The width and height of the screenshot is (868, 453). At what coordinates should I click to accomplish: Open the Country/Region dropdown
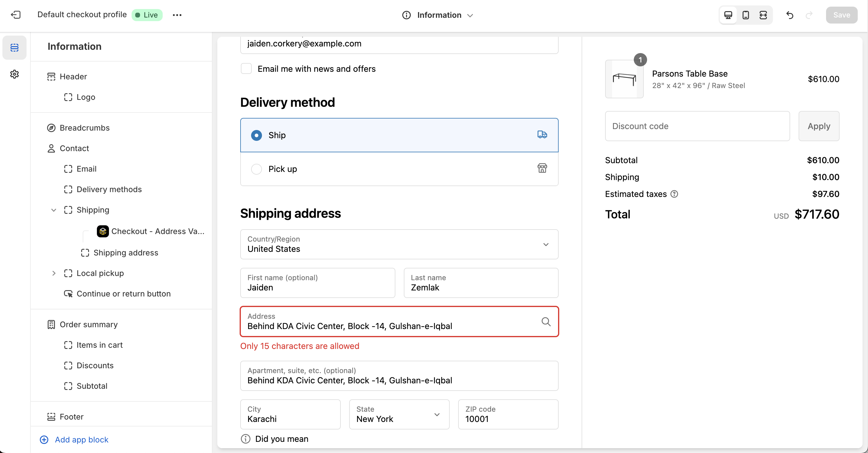(399, 244)
